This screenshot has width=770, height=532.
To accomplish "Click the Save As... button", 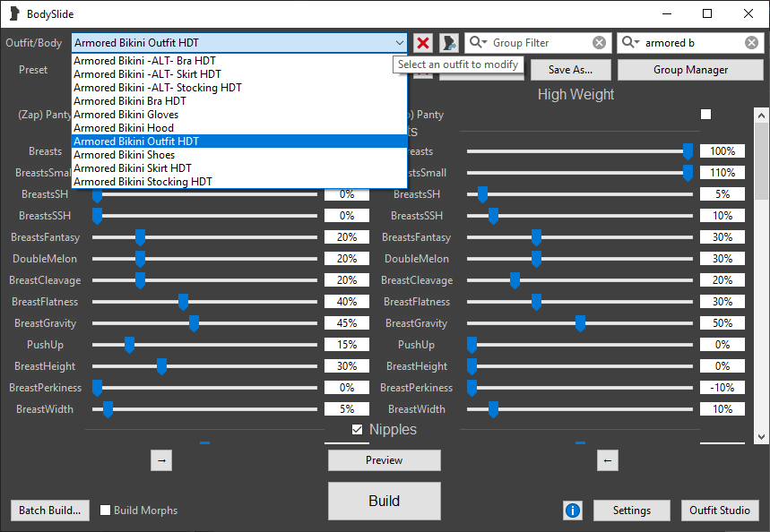I will pos(571,70).
